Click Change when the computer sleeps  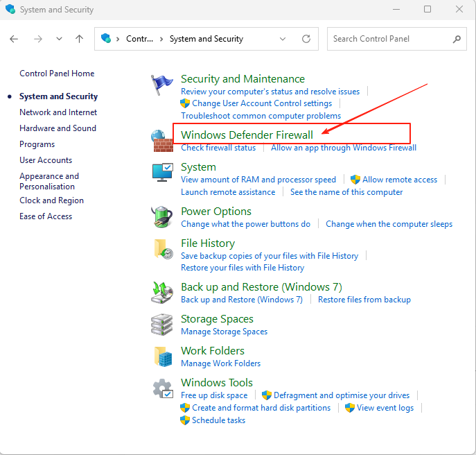(389, 224)
